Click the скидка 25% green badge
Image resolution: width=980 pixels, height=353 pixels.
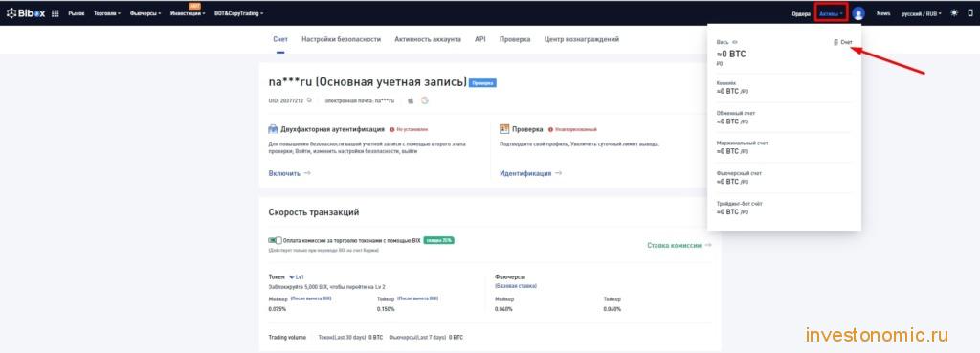438,240
